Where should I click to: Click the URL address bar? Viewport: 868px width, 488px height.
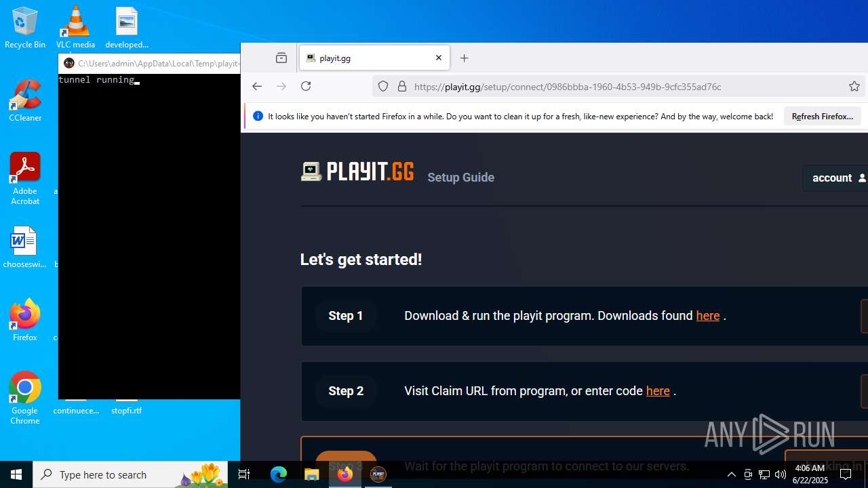pos(620,86)
